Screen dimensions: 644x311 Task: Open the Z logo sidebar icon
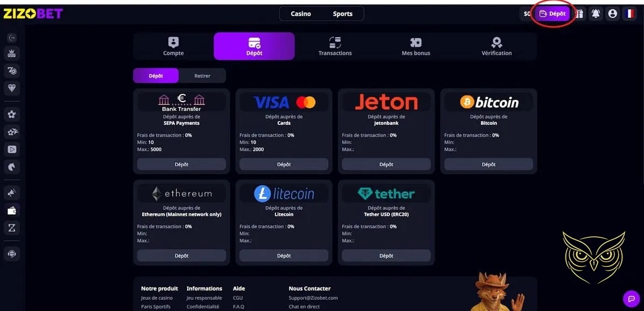pyautogui.click(x=12, y=228)
